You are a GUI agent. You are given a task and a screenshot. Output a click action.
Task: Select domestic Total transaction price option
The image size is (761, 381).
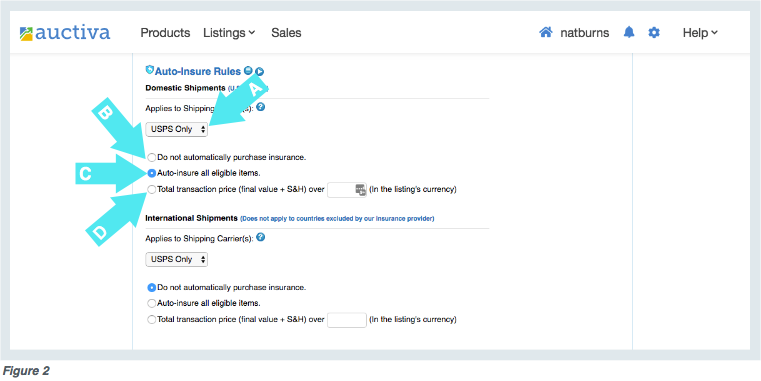pyautogui.click(x=152, y=190)
